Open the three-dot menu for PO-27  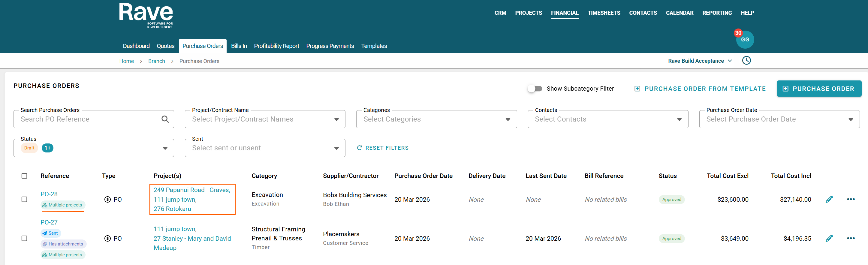pyautogui.click(x=851, y=238)
